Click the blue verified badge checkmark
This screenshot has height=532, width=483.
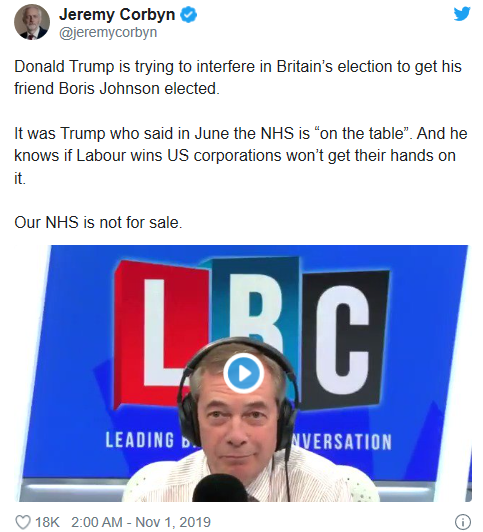click(188, 15)
